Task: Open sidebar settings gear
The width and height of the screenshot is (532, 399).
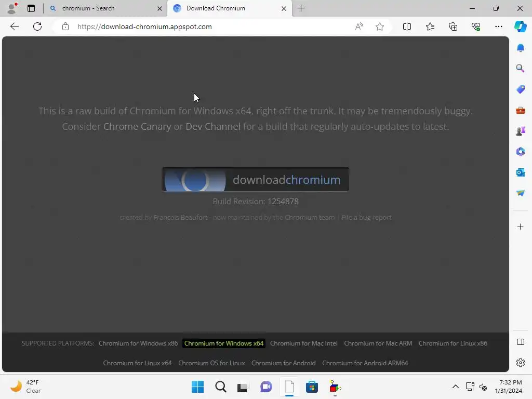Action: pyautogui.click(x=520, y=363)
